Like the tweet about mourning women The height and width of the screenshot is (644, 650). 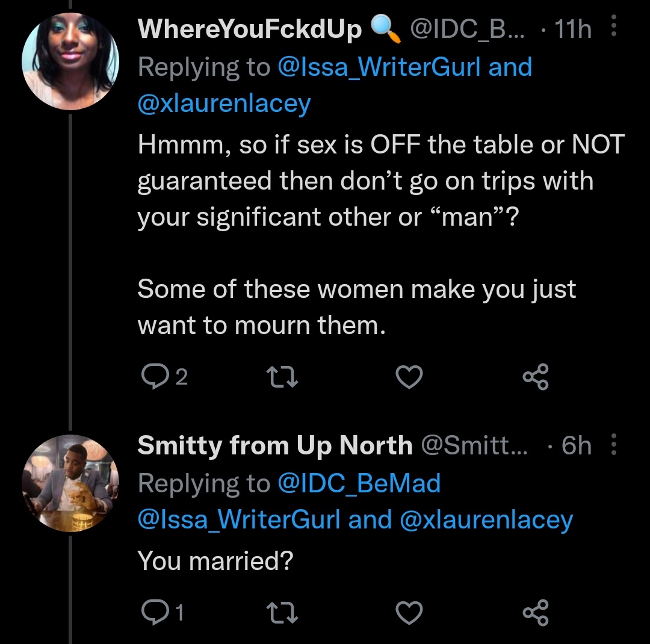tap(409, 377)
